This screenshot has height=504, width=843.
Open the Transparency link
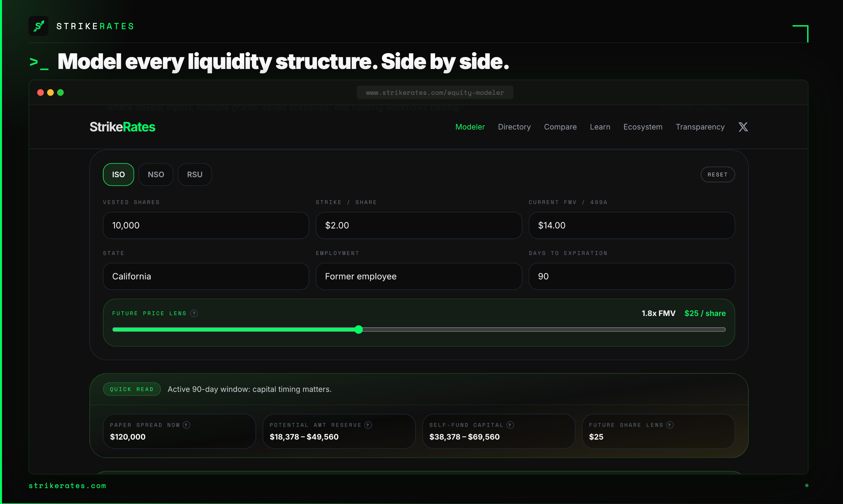click(x=700, y=127)
